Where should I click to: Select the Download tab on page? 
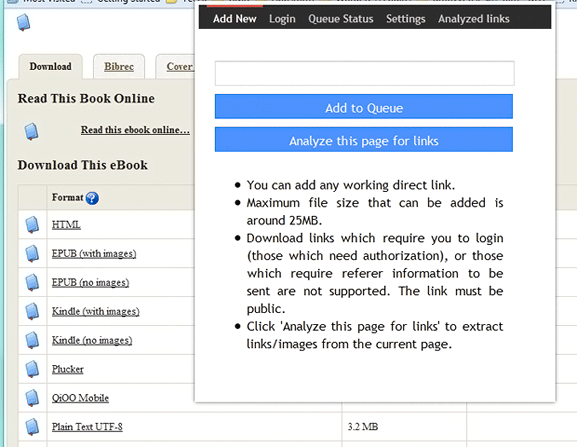[x=50, y=67]
